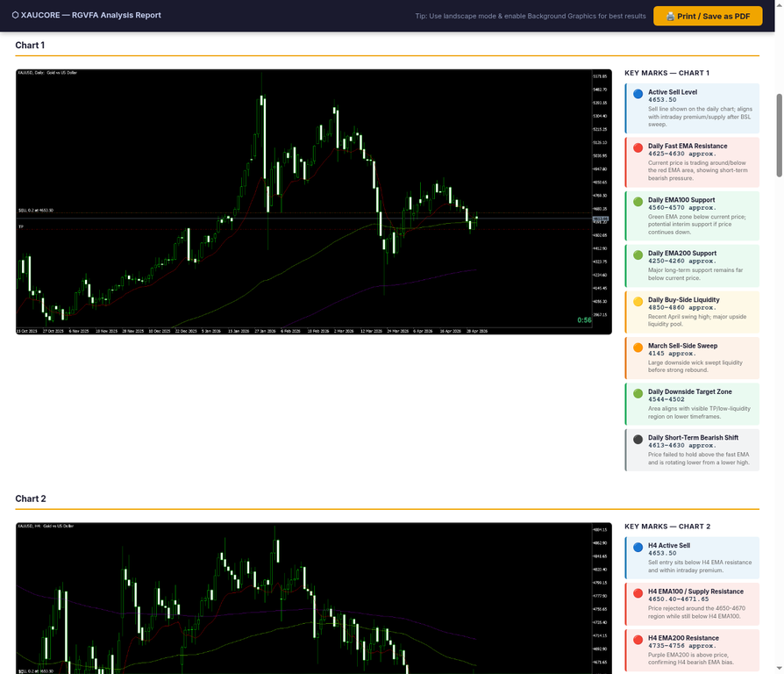Click the 4735–4756 approx. value

point(682,646)
